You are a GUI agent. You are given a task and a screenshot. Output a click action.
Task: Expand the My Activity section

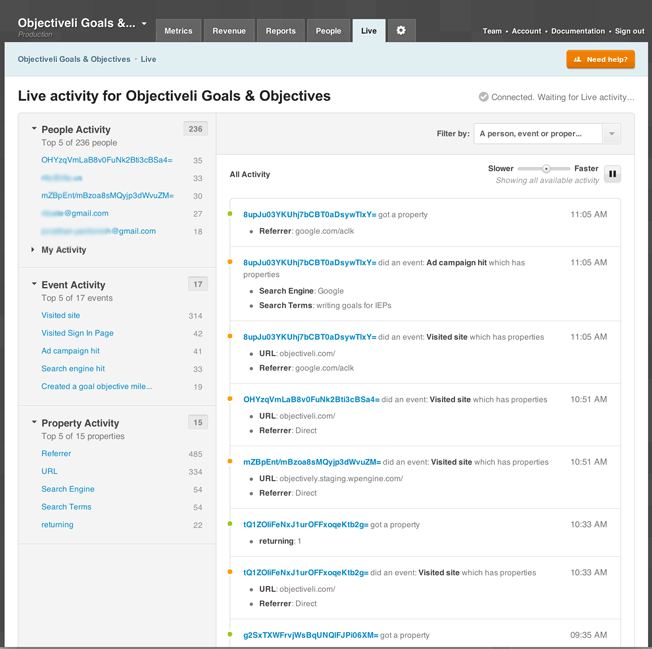33,249
